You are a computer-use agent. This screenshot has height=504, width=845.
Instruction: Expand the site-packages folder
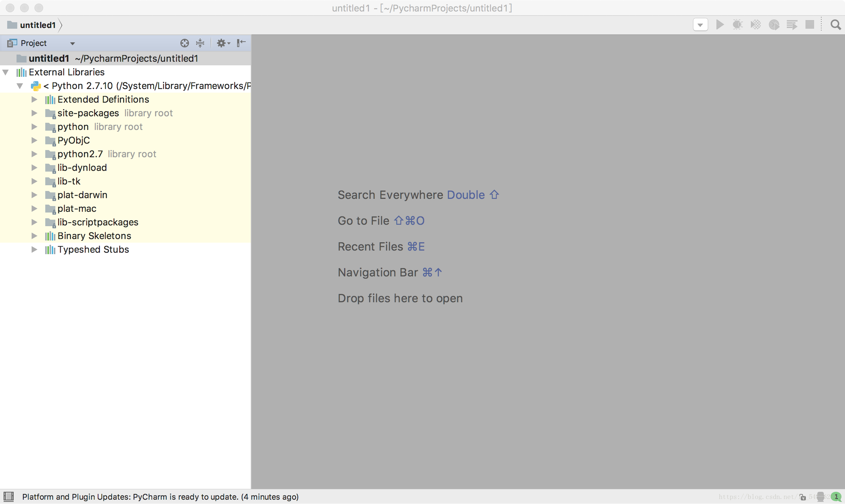click(34, 113)
